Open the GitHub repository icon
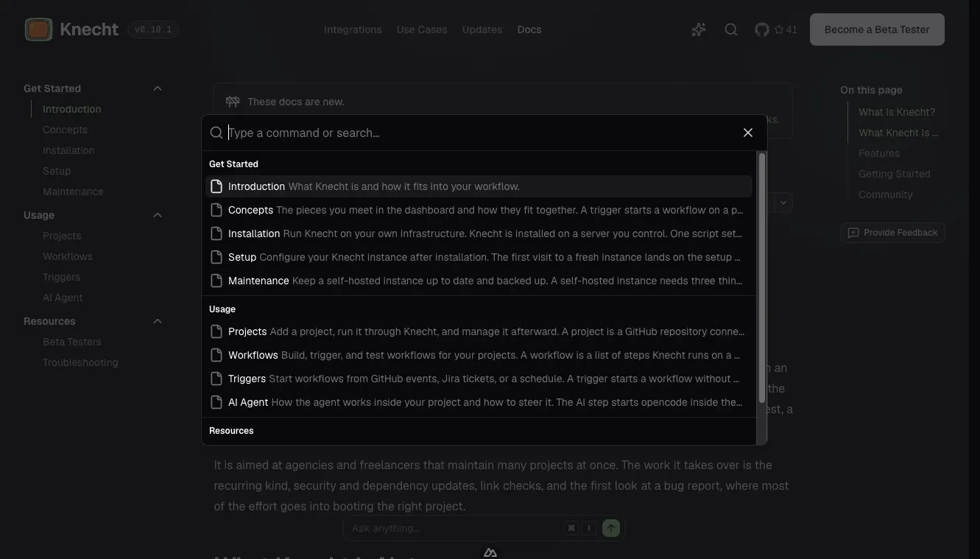This screenshot has height=559, width=980. (x=762, y=29)
